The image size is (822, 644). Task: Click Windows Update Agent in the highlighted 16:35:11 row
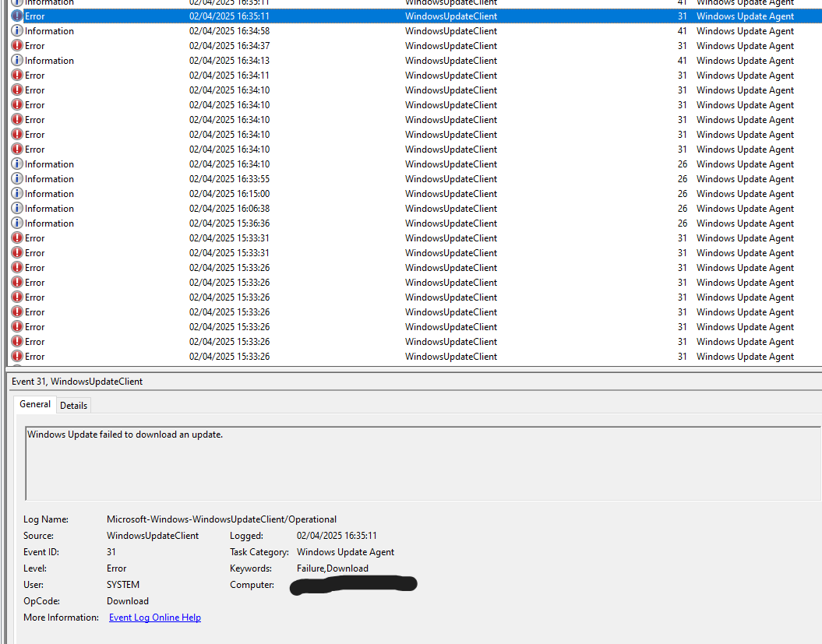tap(745, 16)
